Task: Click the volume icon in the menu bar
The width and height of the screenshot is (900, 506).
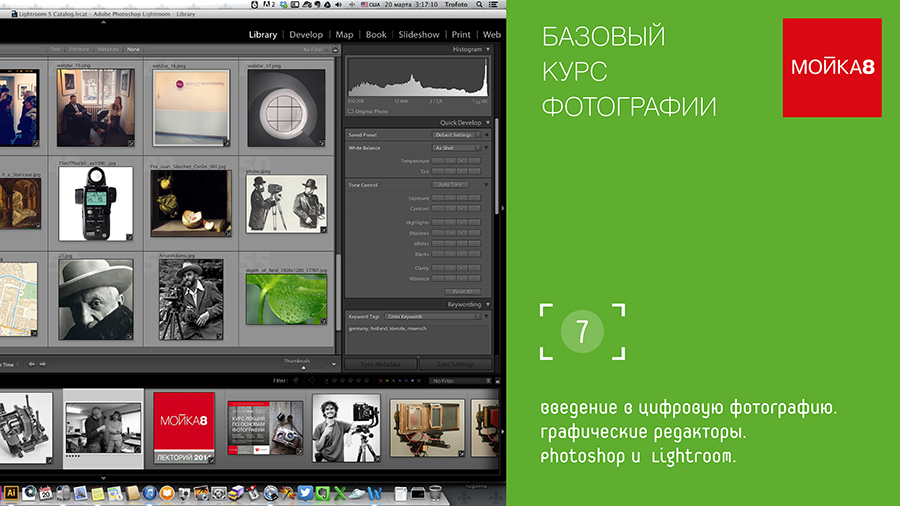Action: point(339,4)
